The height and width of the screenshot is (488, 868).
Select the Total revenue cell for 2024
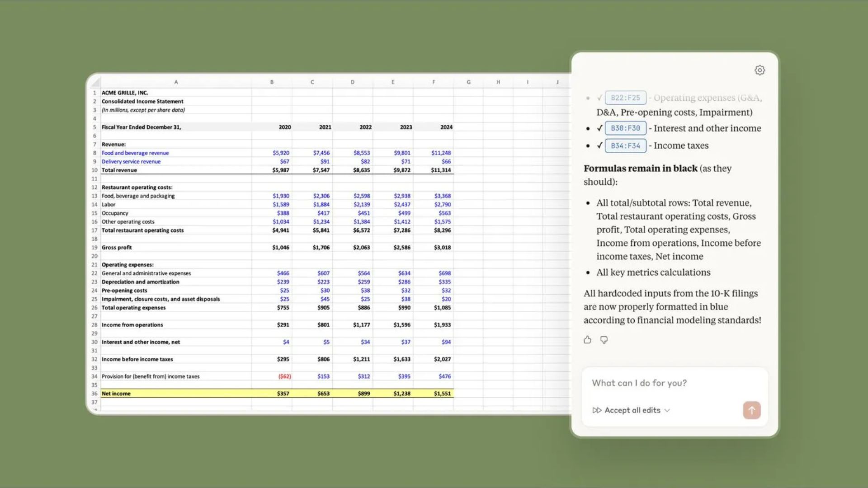pyautogui.click(x=440, y=170)
